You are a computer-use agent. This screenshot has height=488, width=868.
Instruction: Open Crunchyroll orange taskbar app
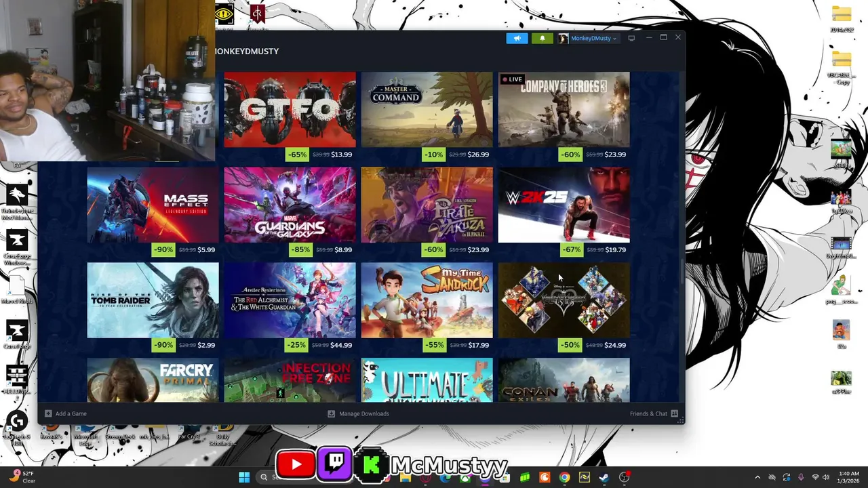coord(545,477)
